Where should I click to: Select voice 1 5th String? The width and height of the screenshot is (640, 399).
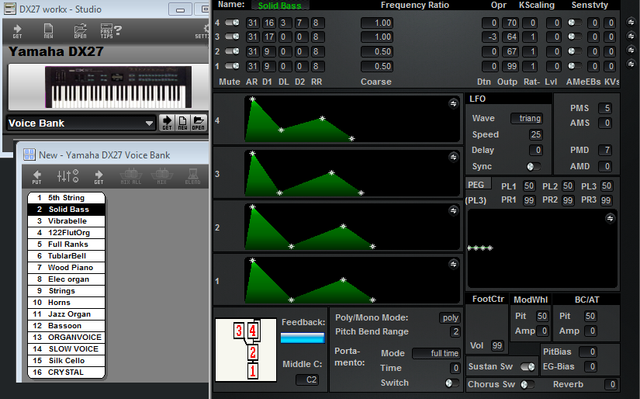point(66,197)
